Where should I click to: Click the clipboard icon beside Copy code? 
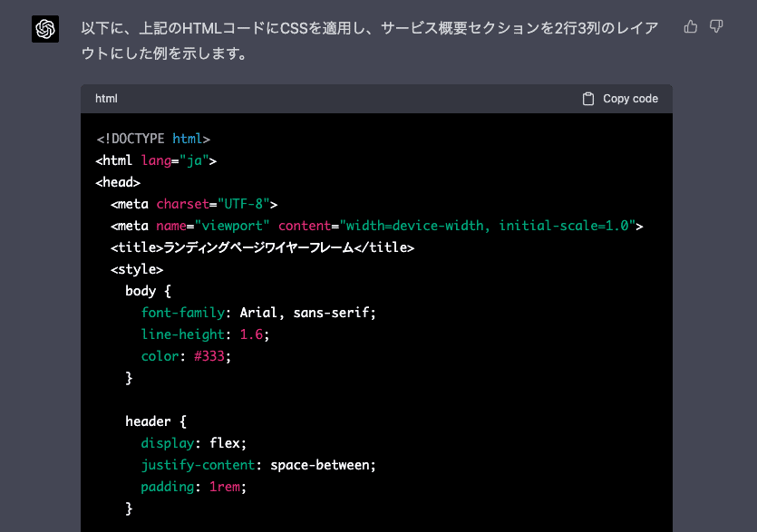588,99
